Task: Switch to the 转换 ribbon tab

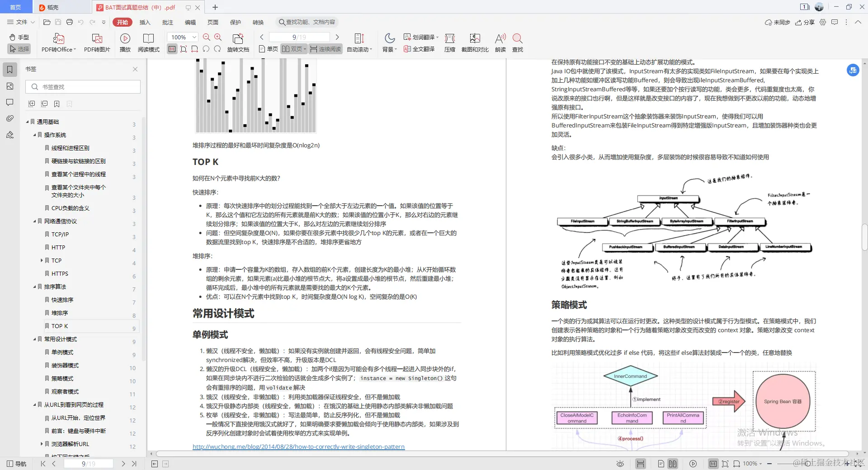Action: point(258,22)
